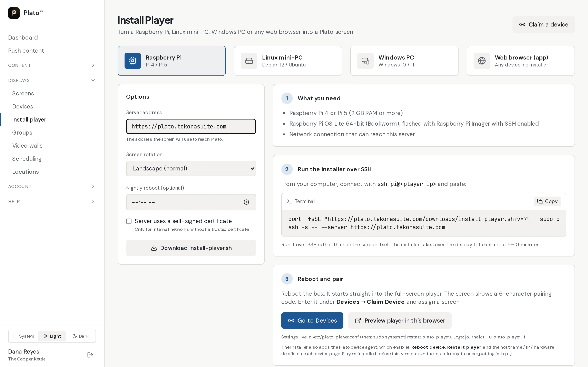This screenshot has height=367, width=588.
Task: Click Download install-player.sh button
Action: (x=191, y=248)
